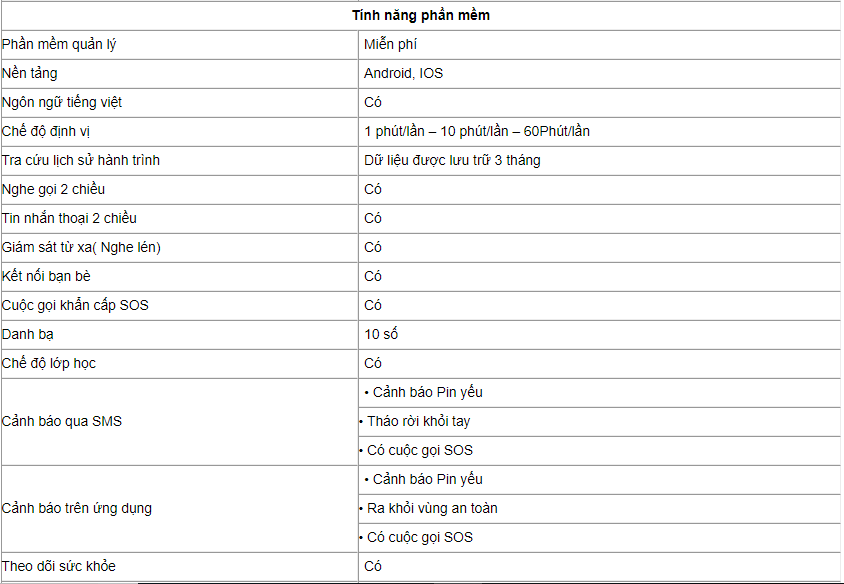Select the "Tháo rời khỏi tay" alert item
844x584 pixels.
tap(418, 422)
